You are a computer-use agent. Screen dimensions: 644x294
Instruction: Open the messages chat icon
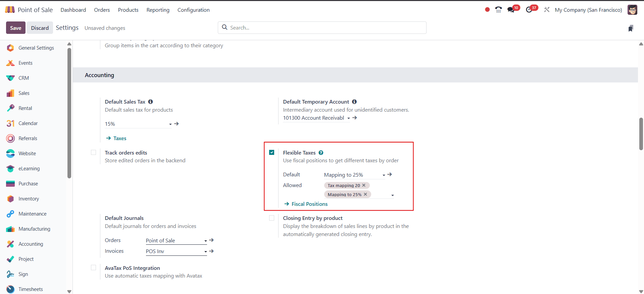[x=511, y=10]
